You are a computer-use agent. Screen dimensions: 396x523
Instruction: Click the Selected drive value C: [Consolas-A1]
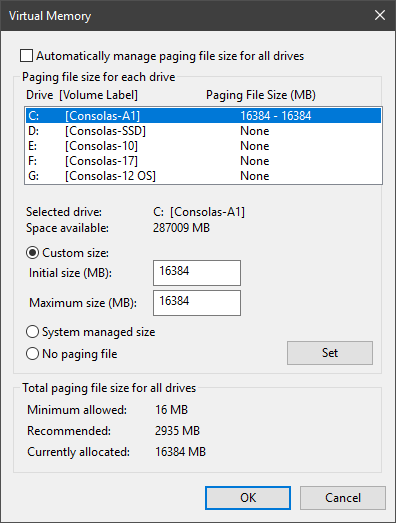[x=199, y=212]
